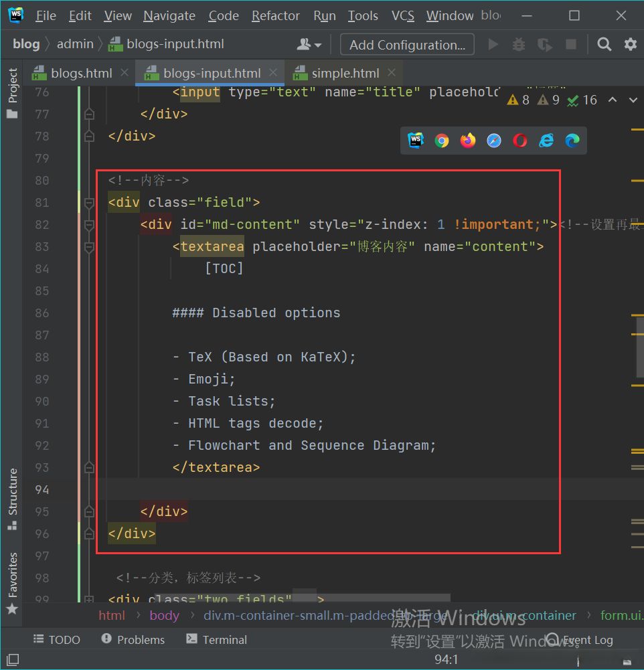Click the Add Configuration button
The height and width of the screenshot is (670, 644).
407,45
